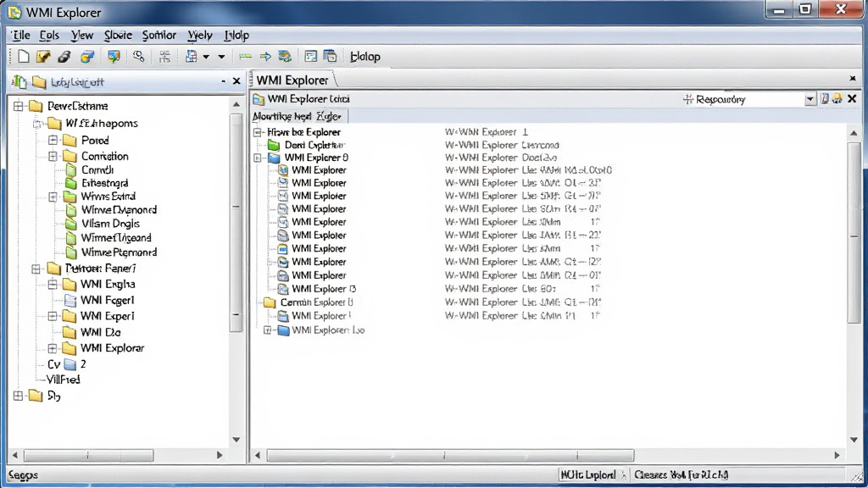Click the page icon right of Repository dropdown
Image resolution: width=868 pixels, height=488 pixels.
825,98
